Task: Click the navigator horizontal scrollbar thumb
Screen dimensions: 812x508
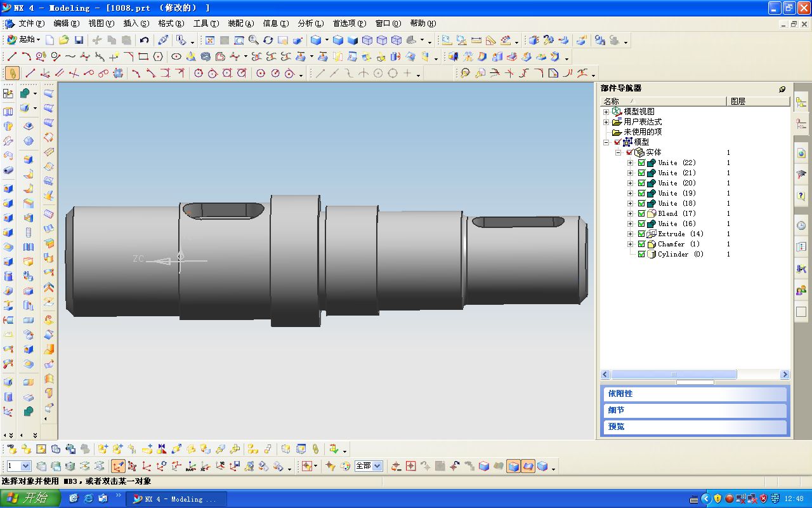Action: 673,375
